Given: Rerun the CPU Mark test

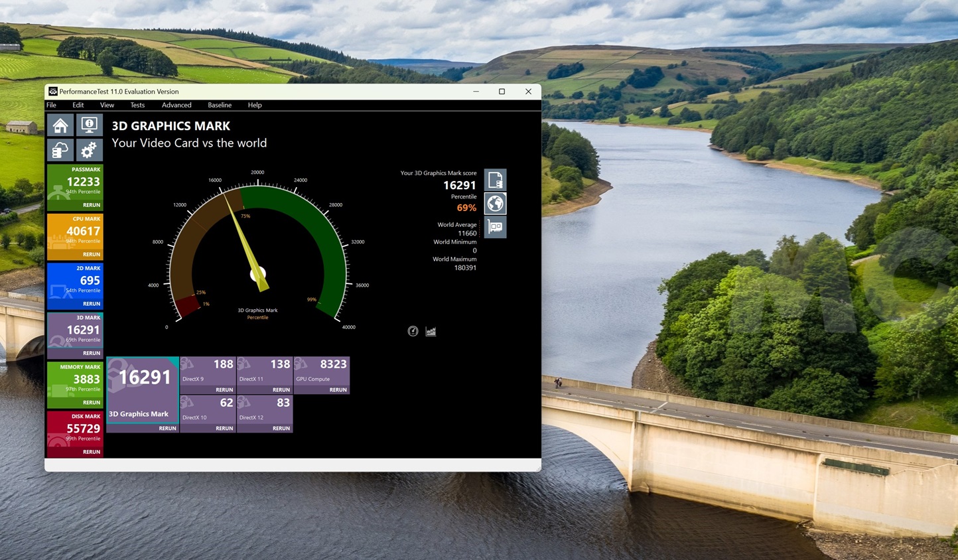Looking at the screenshot, I should pos(92,254).
